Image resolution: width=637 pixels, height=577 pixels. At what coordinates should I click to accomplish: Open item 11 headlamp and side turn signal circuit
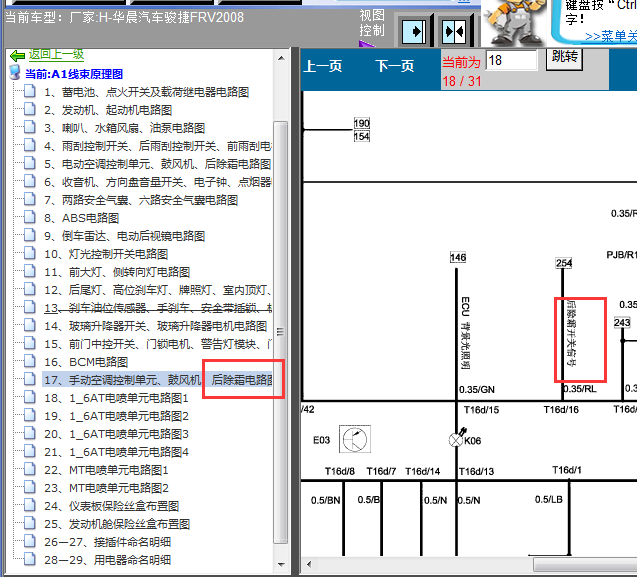click(117, 272)
